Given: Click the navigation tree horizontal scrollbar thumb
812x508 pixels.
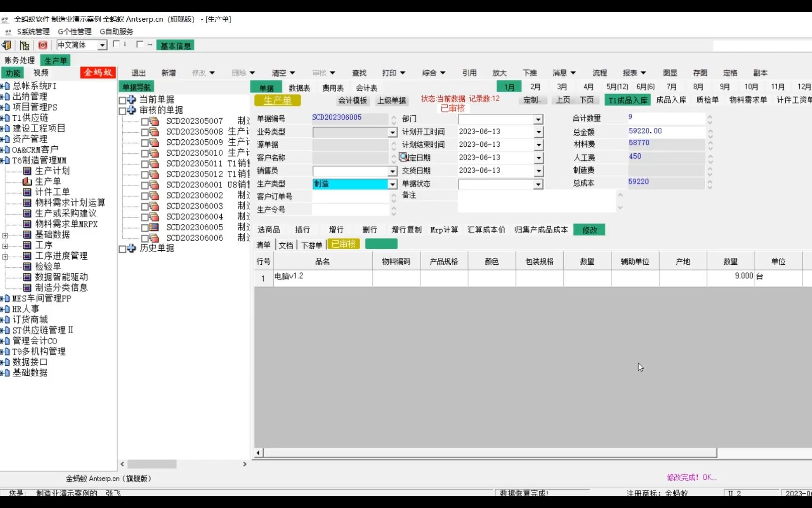Looking at the screenshot, I should pyautogui.click(x=152, y=464).
